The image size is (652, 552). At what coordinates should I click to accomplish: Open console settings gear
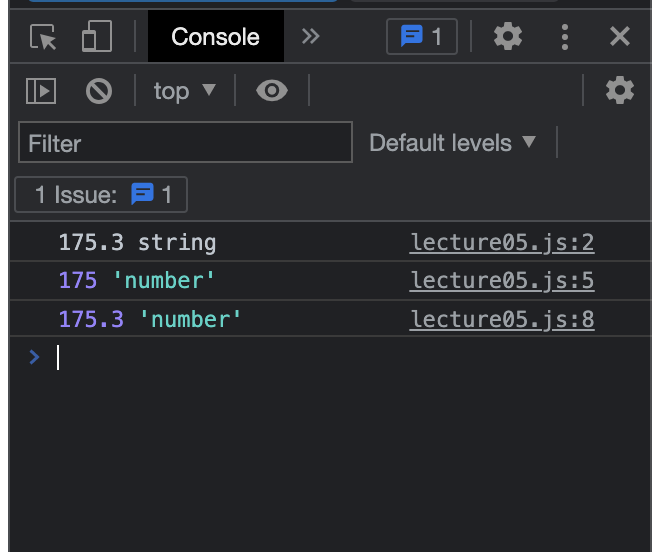620,91
